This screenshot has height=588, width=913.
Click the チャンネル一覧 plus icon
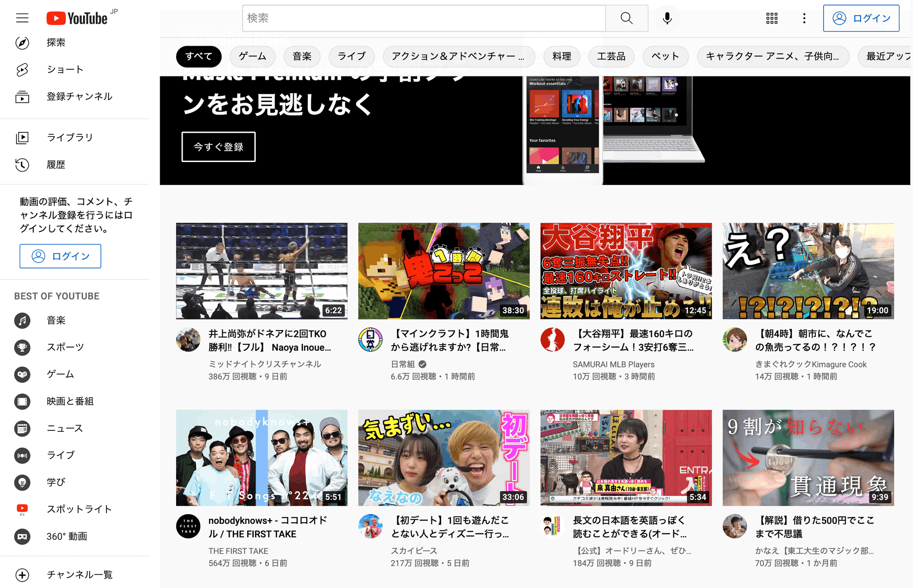coord(22,575)
